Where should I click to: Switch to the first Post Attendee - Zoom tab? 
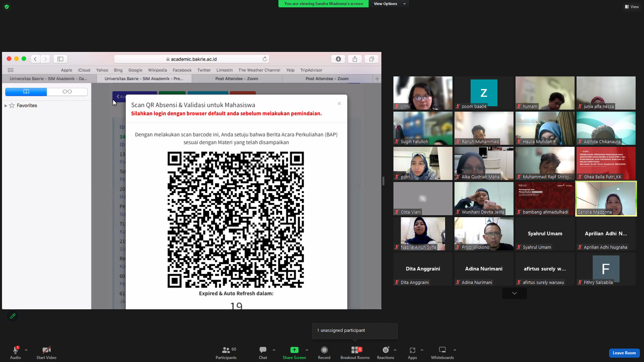coord(237,79)
